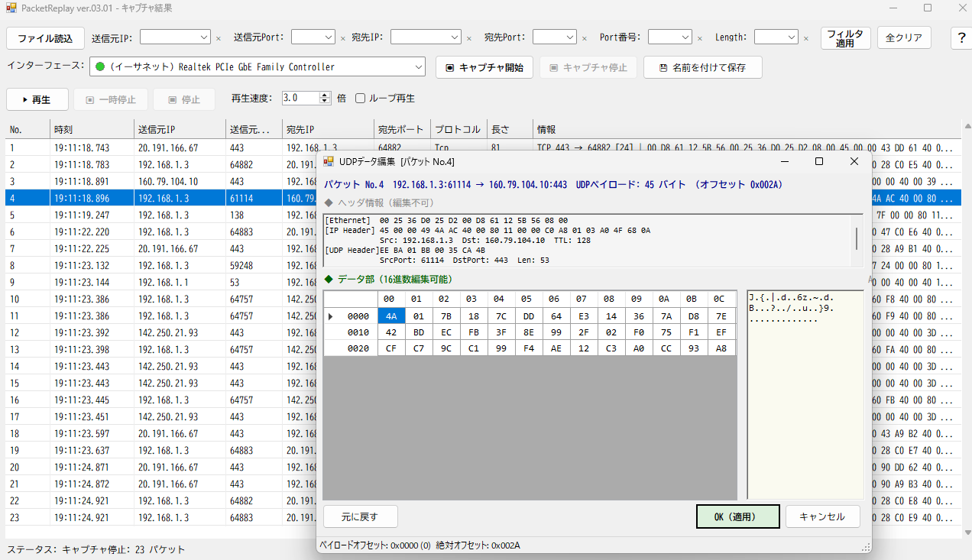The height and width of the screenshot is (560, 972).
Task: Sort the packet list by 送信元IP column
Action: click(180, 129)
